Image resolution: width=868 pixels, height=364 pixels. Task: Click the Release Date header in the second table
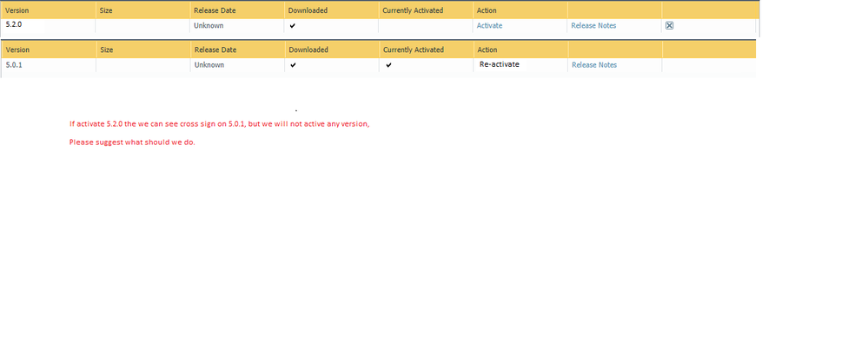(215, 50)
